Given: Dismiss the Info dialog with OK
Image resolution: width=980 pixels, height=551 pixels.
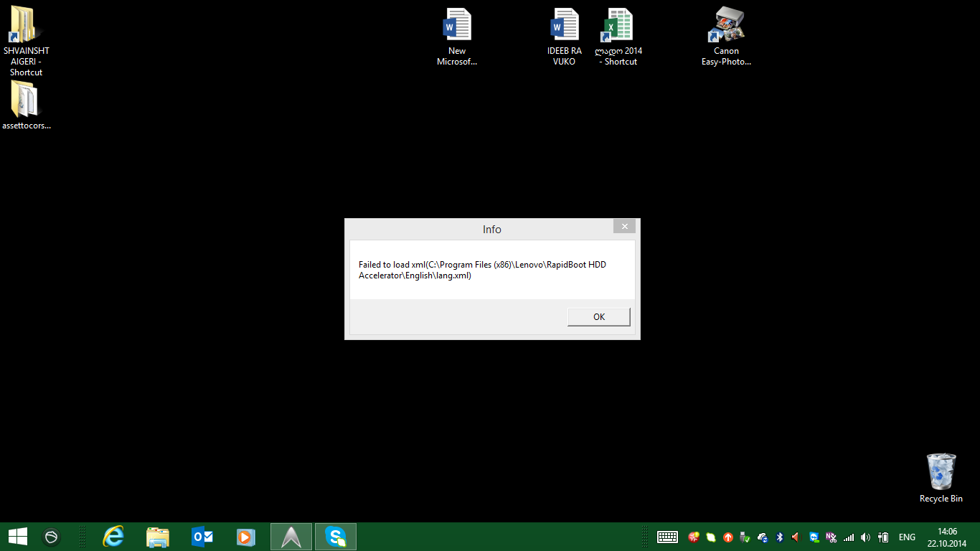Looking at the screenshot, I should [x=598, y=316].
